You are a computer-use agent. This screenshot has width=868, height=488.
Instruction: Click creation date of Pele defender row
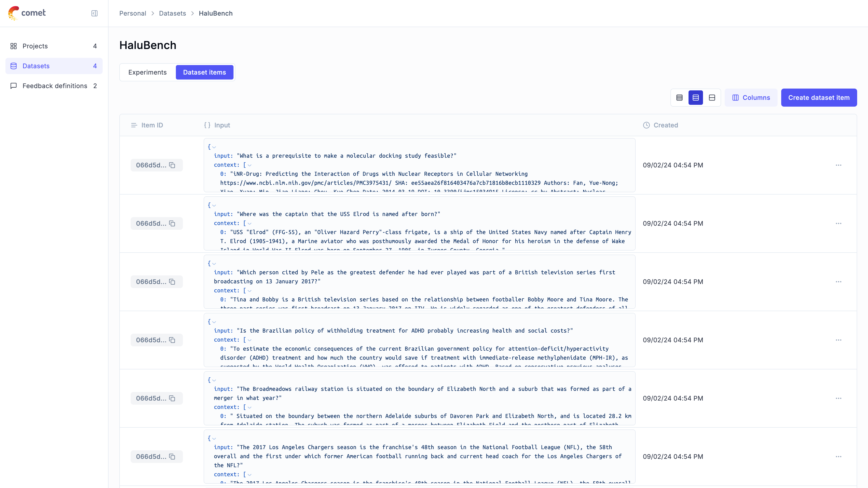point(672,282)
